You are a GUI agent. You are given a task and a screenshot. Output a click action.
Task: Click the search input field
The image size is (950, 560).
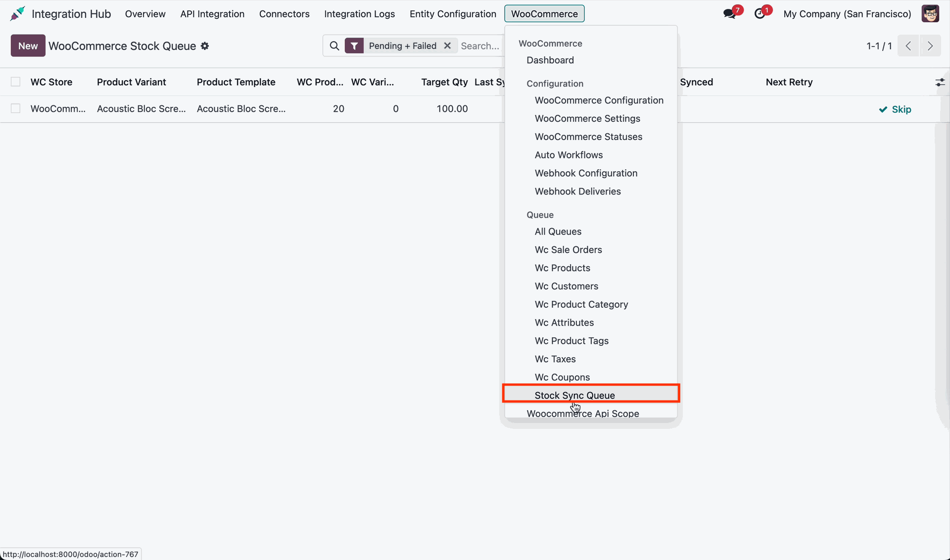tap(481, 46)
